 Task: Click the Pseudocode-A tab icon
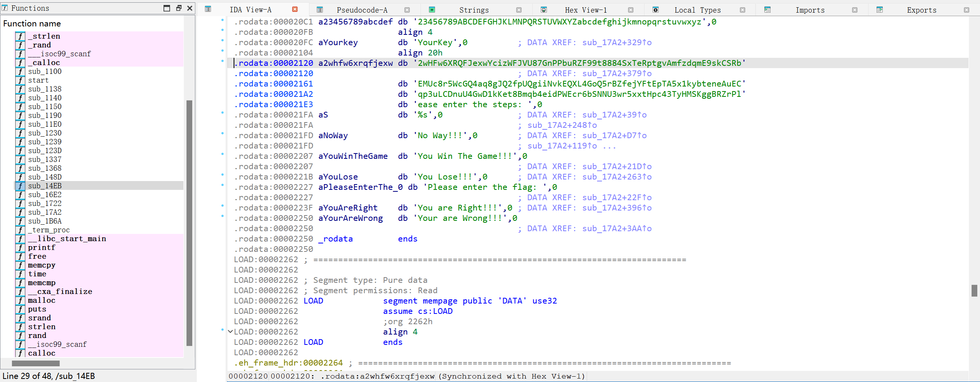tap(320, 10)
